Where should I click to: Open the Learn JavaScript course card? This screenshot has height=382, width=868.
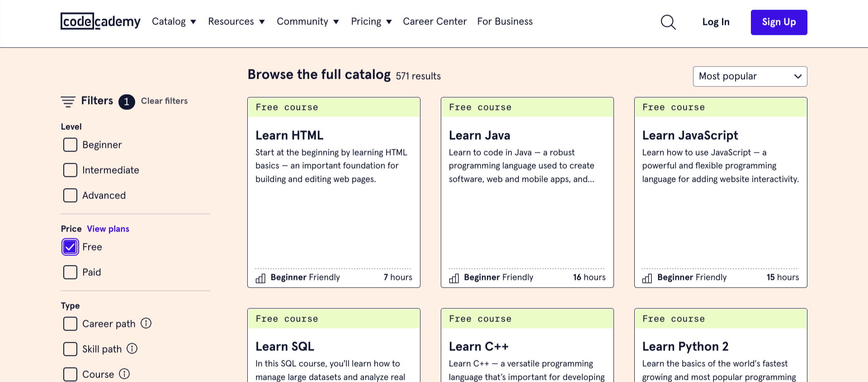point(690,135)
